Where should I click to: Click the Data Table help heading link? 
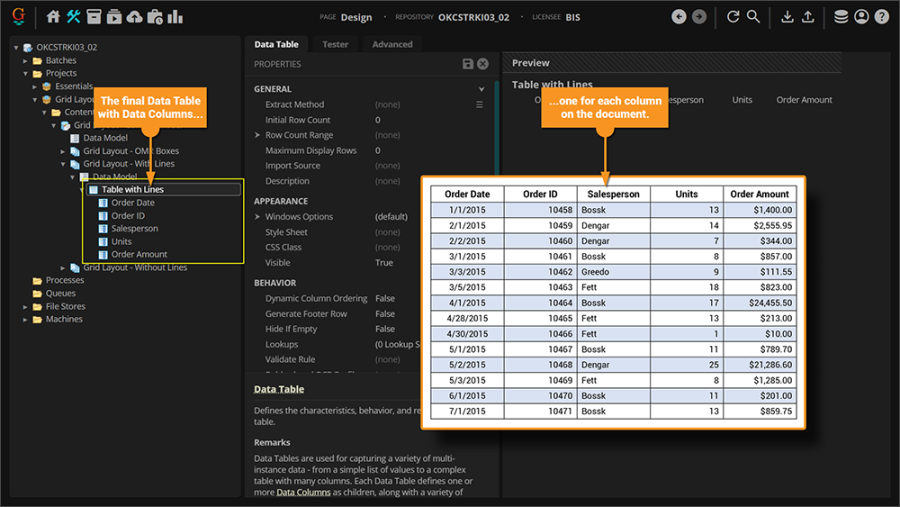pos(278,389)
